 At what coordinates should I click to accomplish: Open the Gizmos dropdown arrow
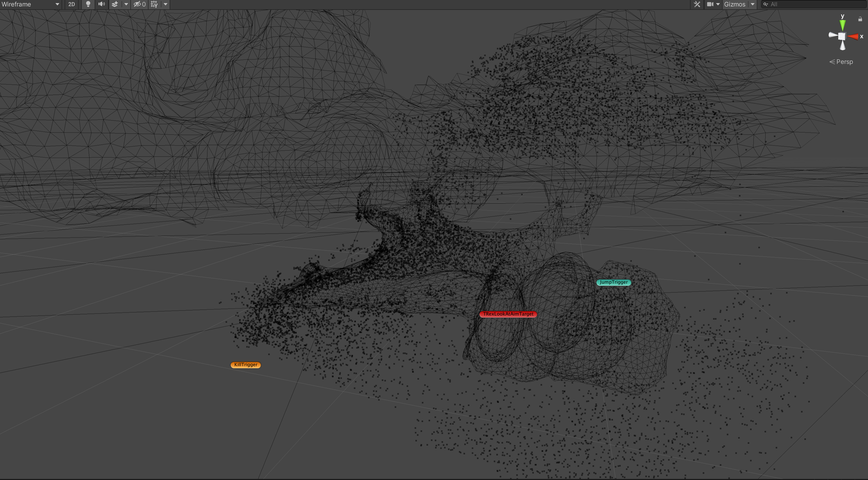click(x=752, y=4)
